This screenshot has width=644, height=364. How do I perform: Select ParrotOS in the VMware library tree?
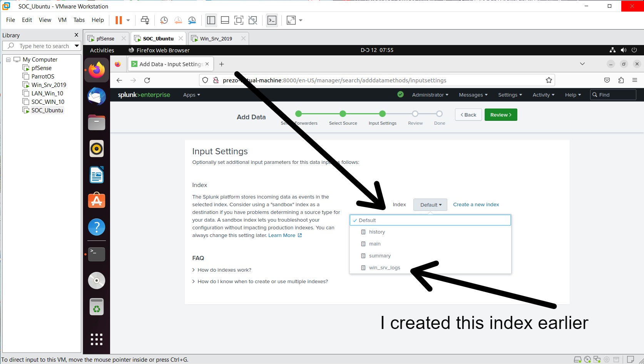43,76
